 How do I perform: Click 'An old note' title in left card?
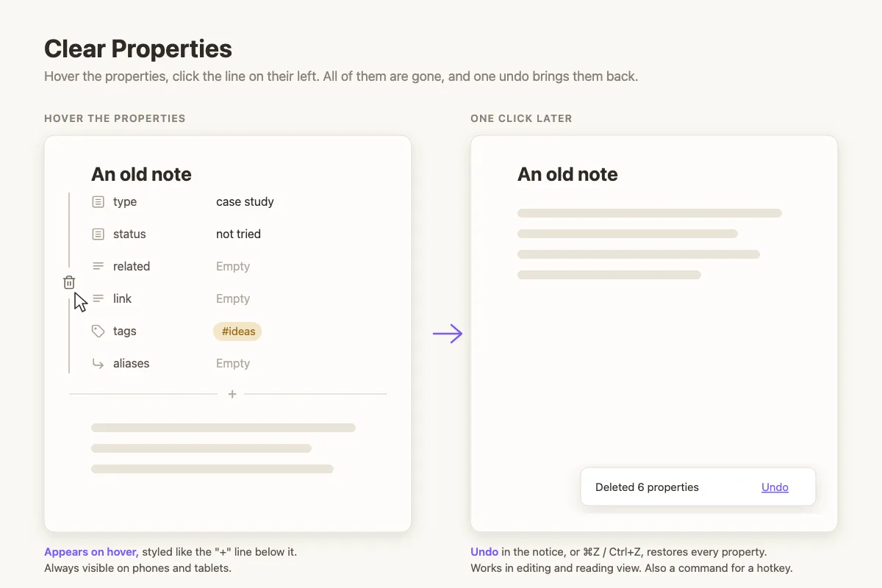click(141, 174)
